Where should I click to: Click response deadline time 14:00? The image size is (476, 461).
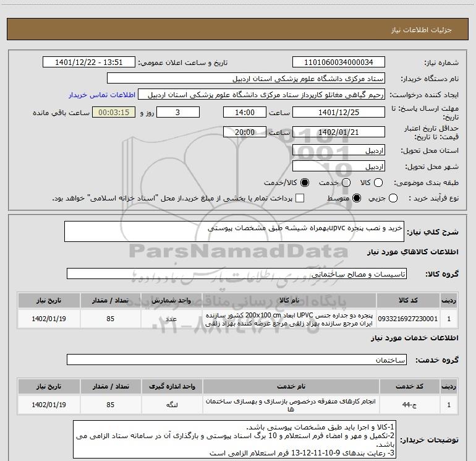pyautogui.click(x=245, y=112)
